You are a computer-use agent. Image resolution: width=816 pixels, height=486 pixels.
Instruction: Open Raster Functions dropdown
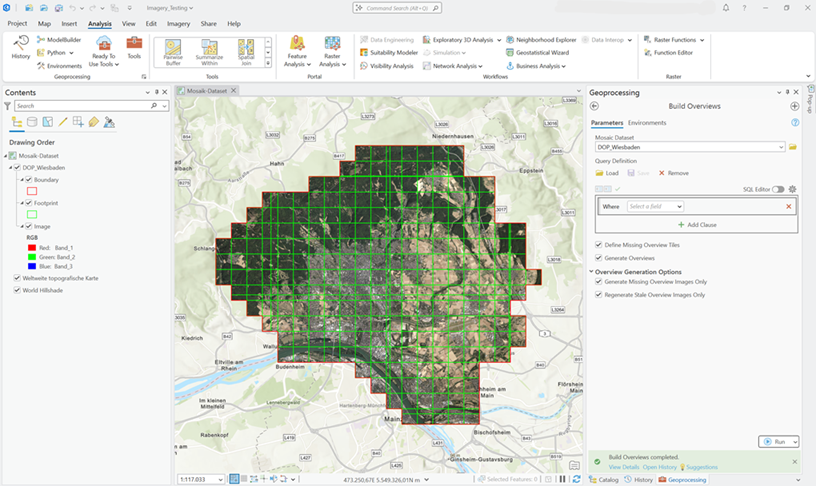[702, 40]
